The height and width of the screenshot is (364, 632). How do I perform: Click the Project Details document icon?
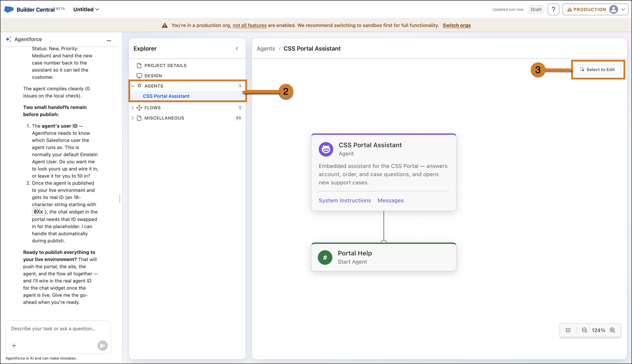coord(139,65)
